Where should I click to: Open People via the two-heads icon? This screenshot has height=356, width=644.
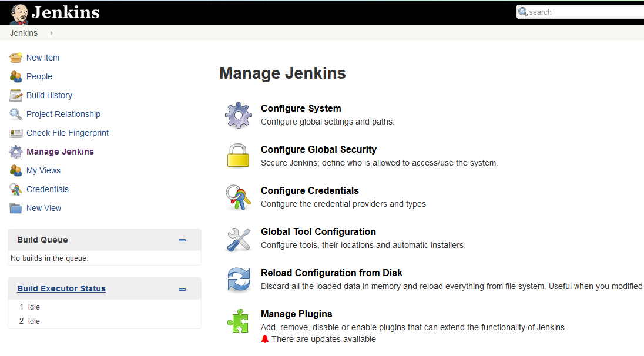[15, 76]
